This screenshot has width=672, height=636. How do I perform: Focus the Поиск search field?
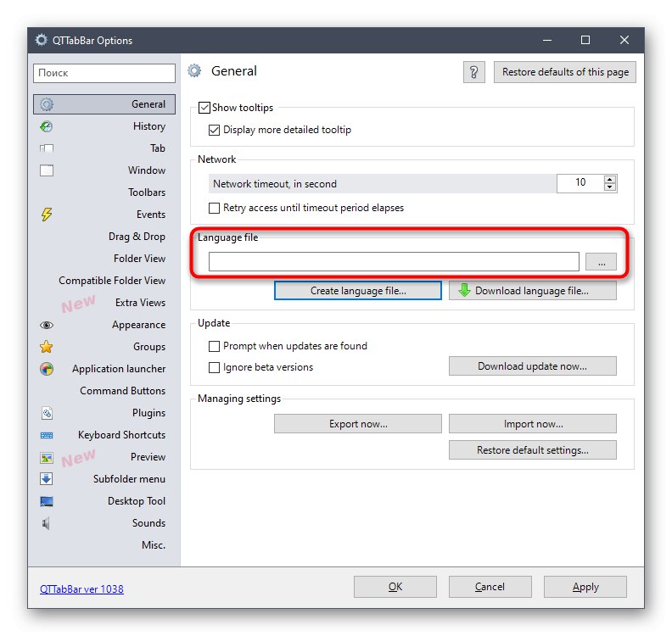pos(104,73)
